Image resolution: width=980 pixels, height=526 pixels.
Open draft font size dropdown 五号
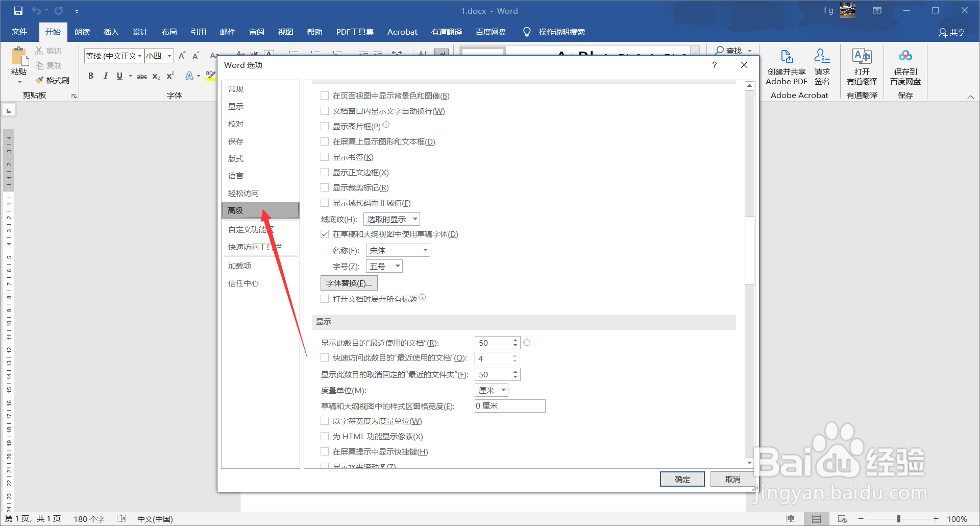[384, 266]
